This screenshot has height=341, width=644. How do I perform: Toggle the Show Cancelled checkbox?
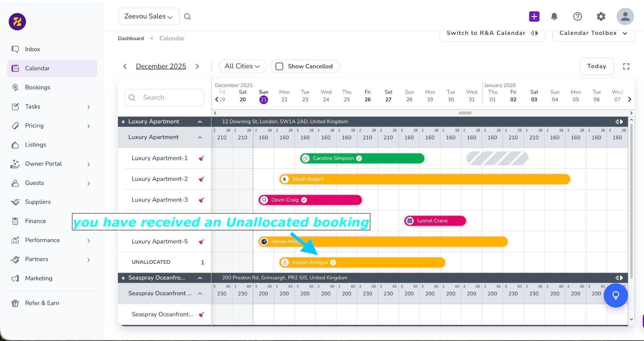click(x=279, y=66)
